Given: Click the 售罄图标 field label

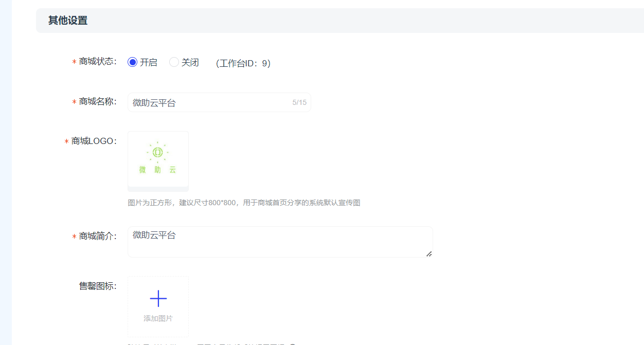Looking at the screenshot, I should [97, 286].
